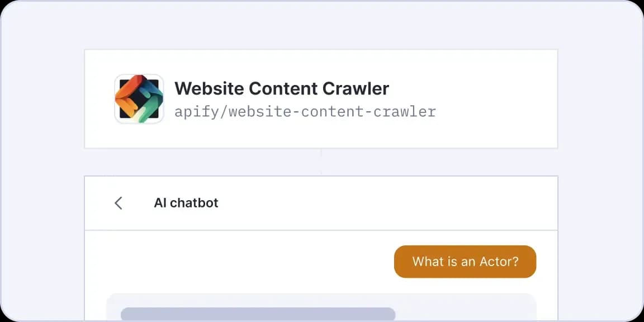Select the AI response message card
The width and height of the screenshot is (644, 322).
[x=321, y=307]
